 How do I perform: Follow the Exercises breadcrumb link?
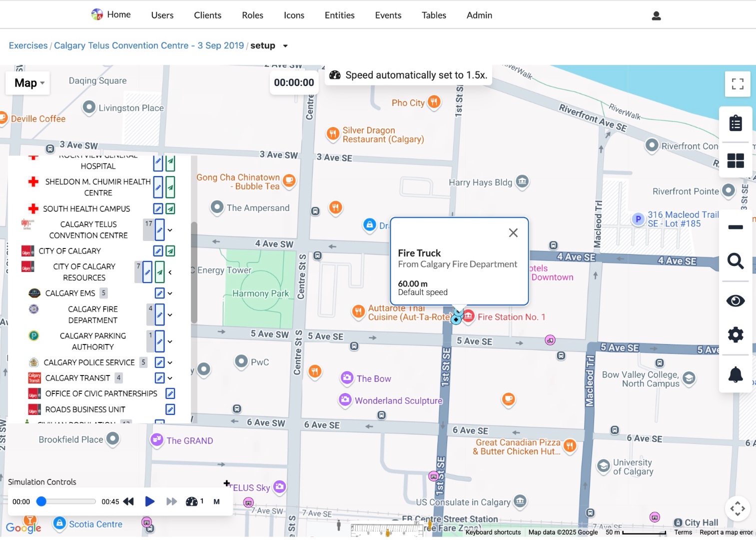tap(28, 45)
